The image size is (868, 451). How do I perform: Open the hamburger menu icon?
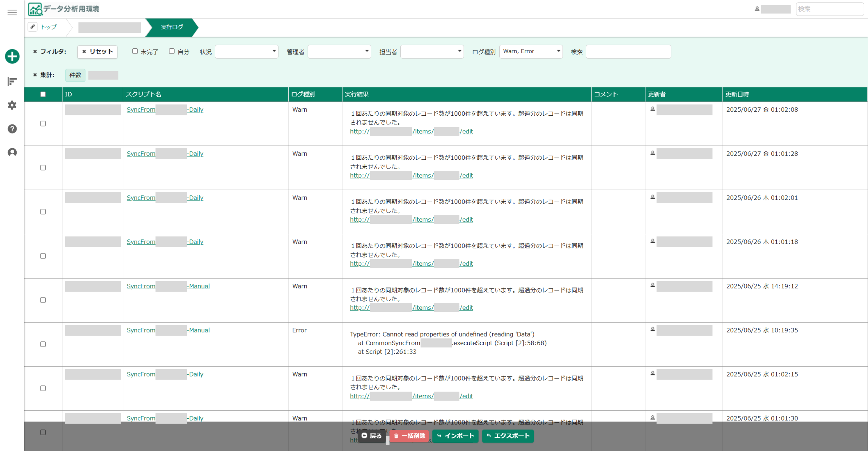(12, 13)
